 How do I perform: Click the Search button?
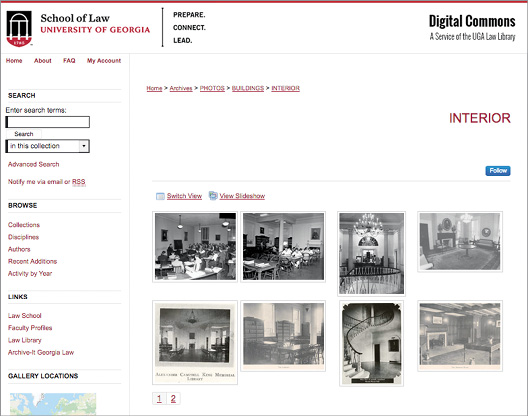click(24, 134)
